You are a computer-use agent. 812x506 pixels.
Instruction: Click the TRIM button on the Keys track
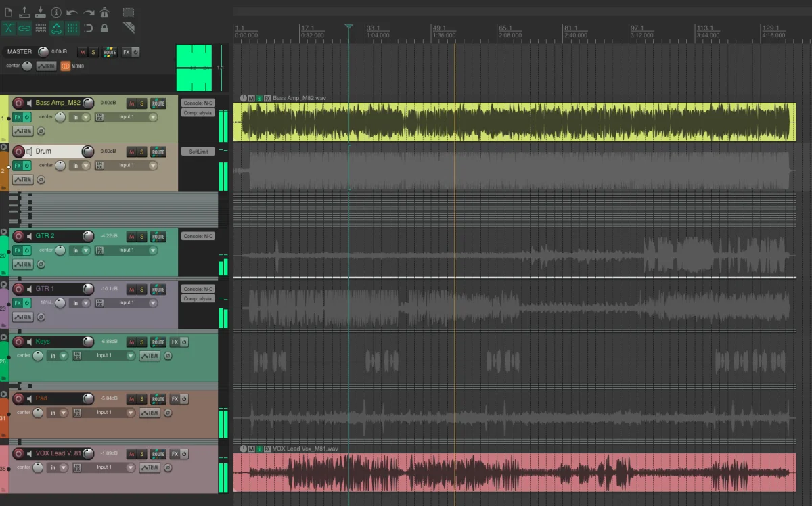click(x=150, y=356)
